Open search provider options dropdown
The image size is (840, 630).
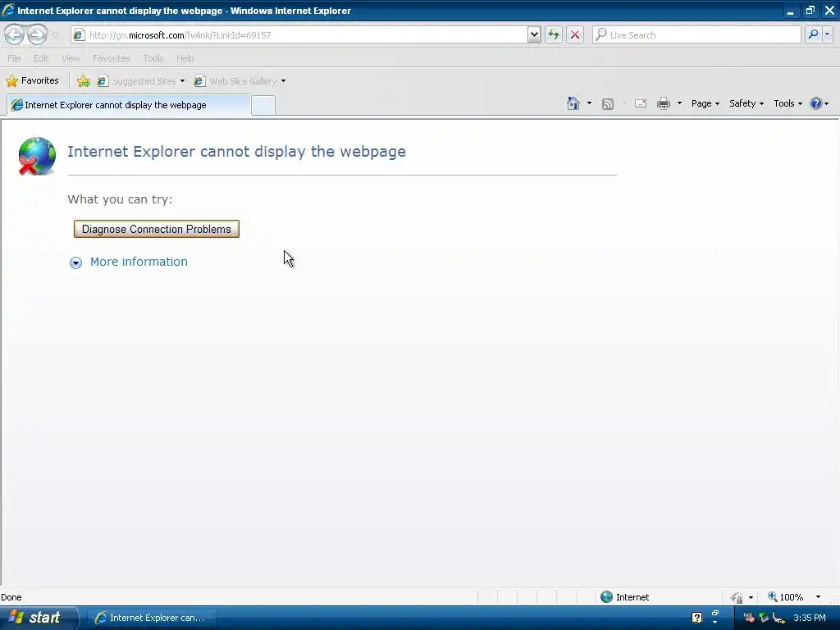point(827,34)
